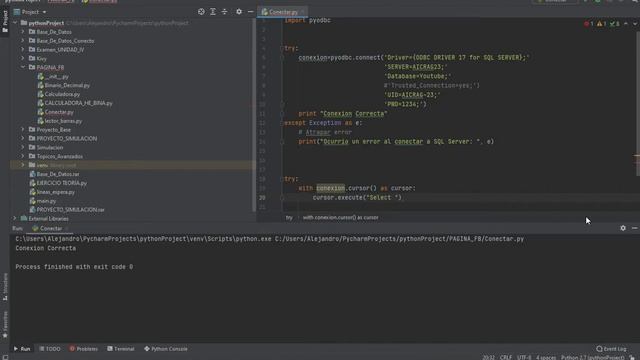Image resolution: width=640 pixels, height=360 pixels.
Task: Expand the Base_De_Datos_Conecto folder
Action: (23, 40)
